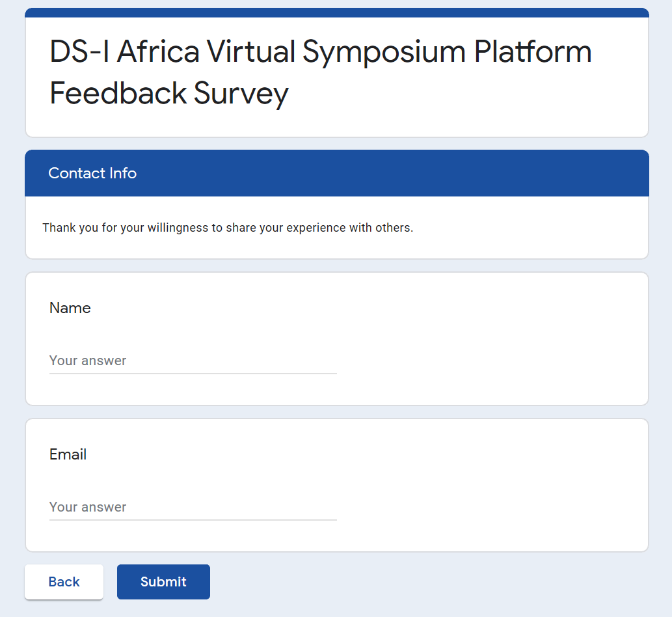672x617 pixels.
Task: Click the thank-you description text
Action: click(x=228, y=228)
